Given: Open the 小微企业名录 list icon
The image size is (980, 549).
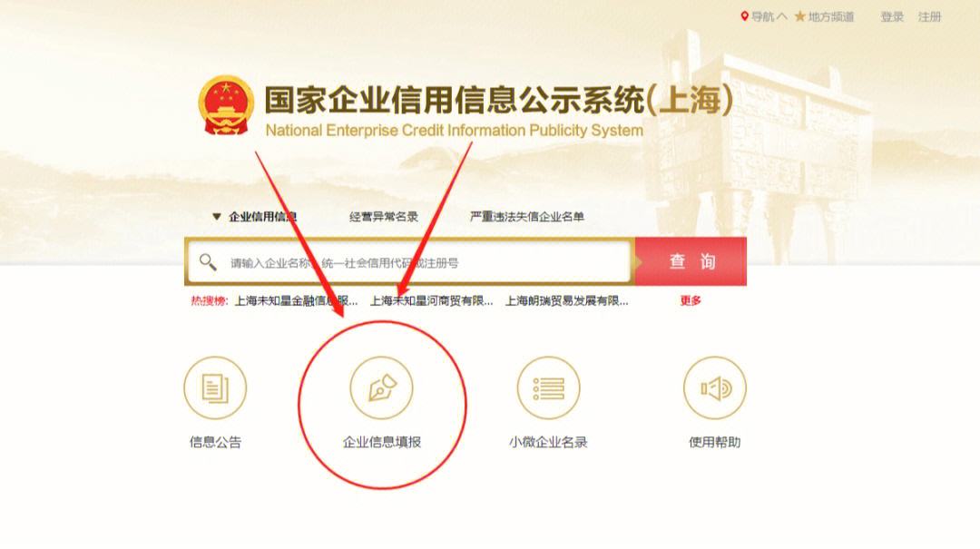Looking at the screenshot, I should (548, 387).
